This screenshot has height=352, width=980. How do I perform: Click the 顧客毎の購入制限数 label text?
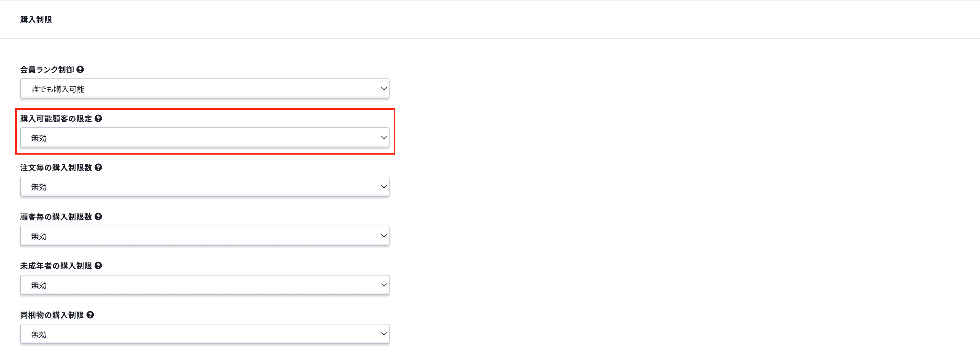click(x=56, y=217)
